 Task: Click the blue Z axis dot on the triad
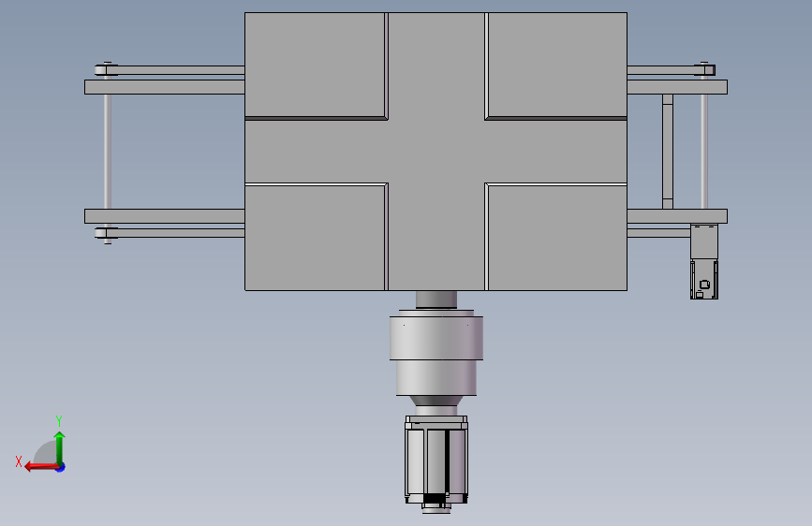(61, 468)
